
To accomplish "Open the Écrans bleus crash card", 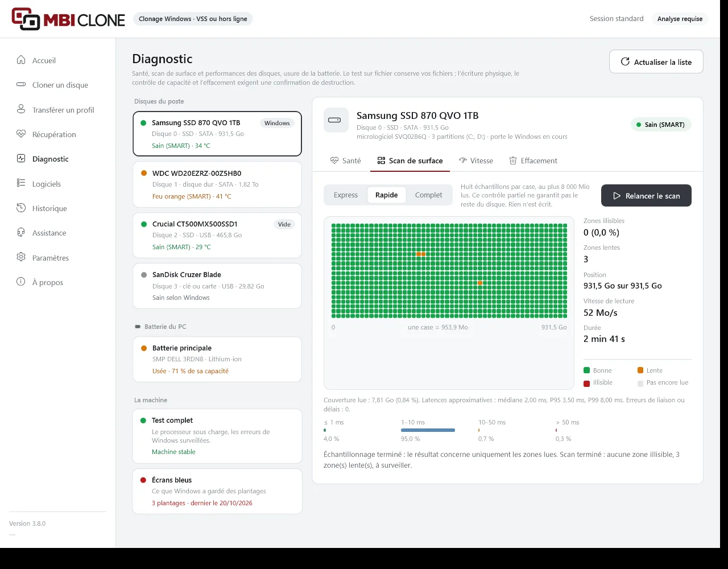I will tap(217, 491).
